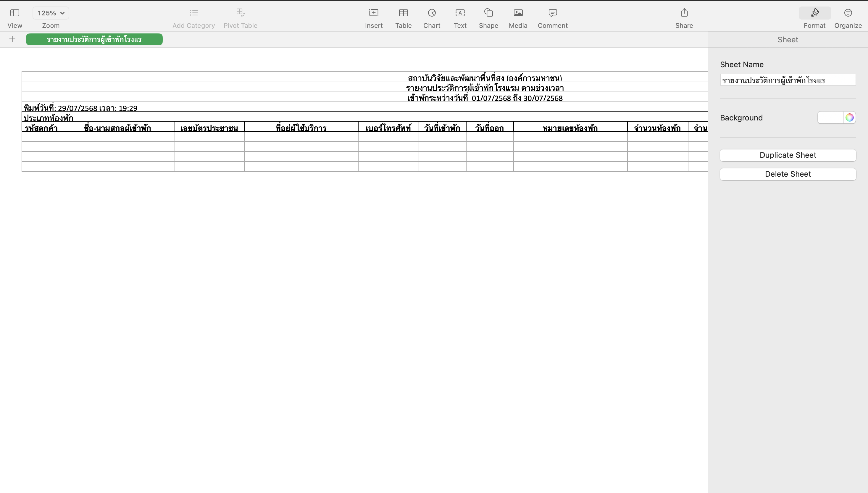868x493 pixels.
Task: Add a new sheet with plus button
Action: (12, 39)
